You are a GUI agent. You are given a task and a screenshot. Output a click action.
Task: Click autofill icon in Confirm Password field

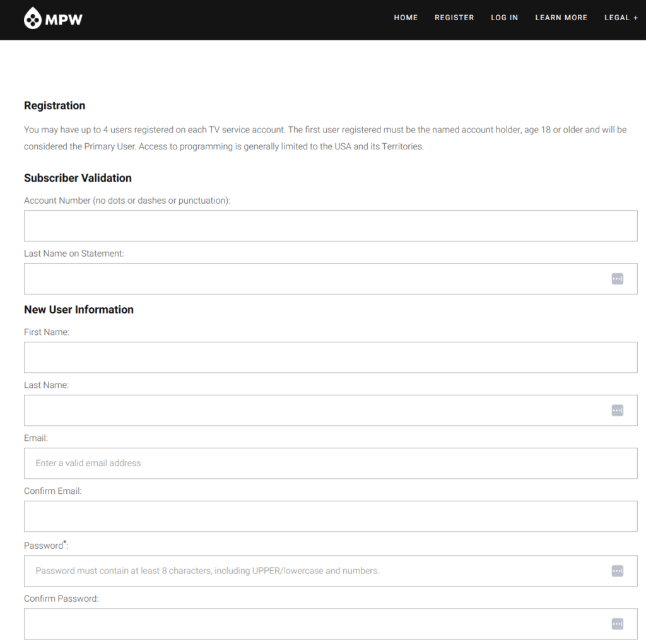point(617,624)
